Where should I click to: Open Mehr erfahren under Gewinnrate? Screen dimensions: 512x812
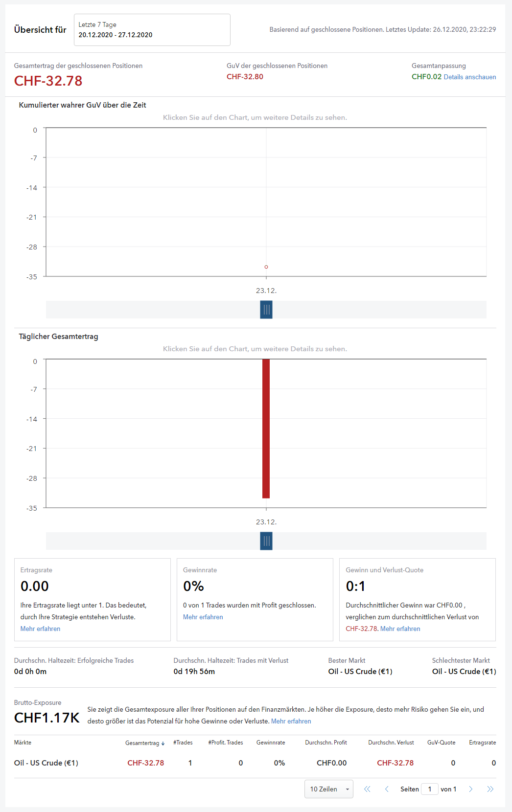203,617
